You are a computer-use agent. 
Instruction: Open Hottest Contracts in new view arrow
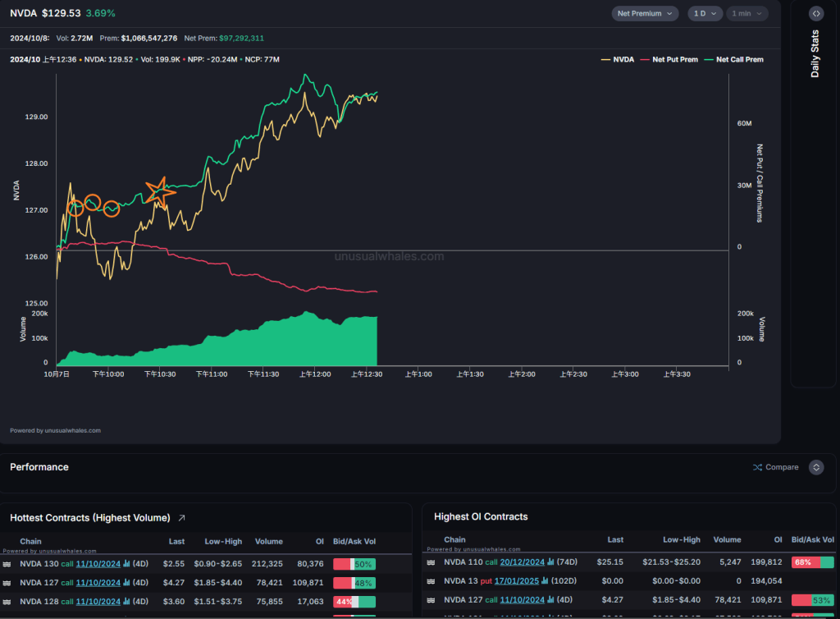point(182,518)
